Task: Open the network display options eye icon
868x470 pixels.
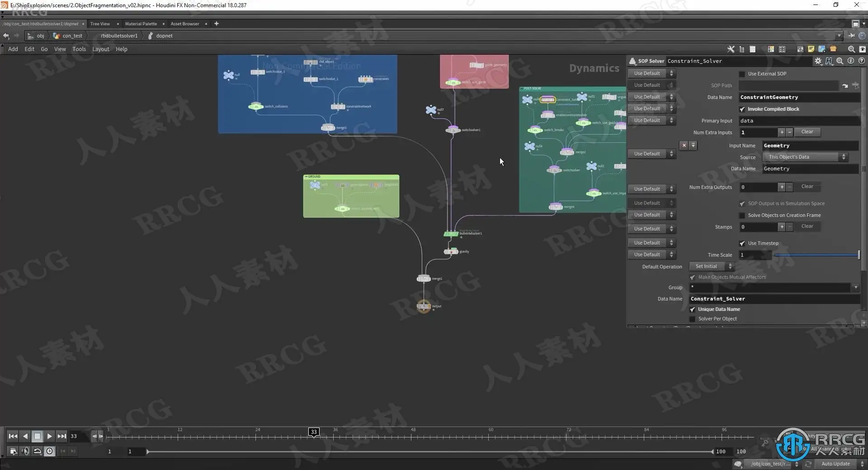Action: pos(862,49)
